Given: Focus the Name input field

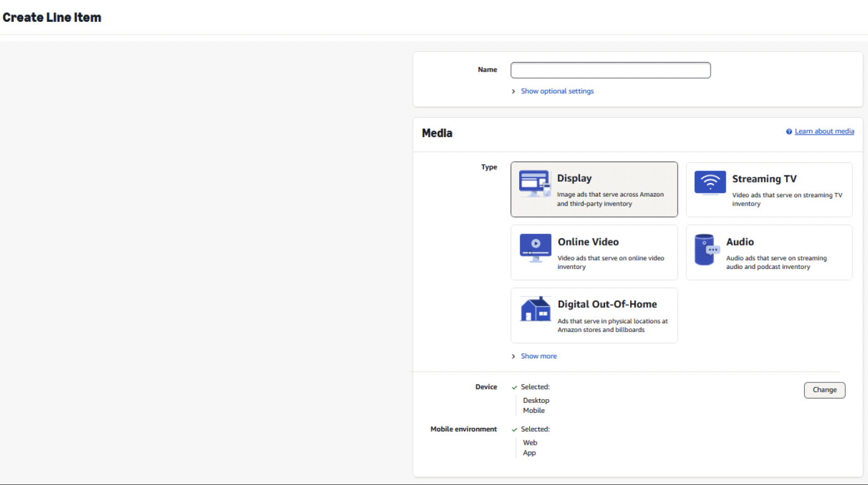Looking at the screenshot, I should point(611,70).
